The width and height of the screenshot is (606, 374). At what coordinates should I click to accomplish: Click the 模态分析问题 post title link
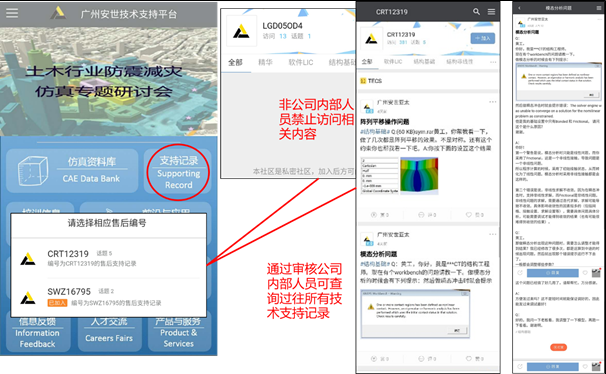coord(378,254)
